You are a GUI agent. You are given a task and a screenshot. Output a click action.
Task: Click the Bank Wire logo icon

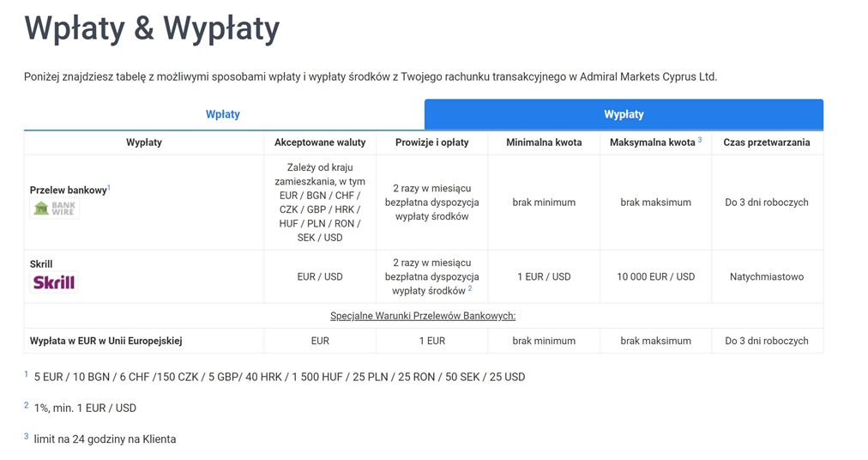coord(55,208)
